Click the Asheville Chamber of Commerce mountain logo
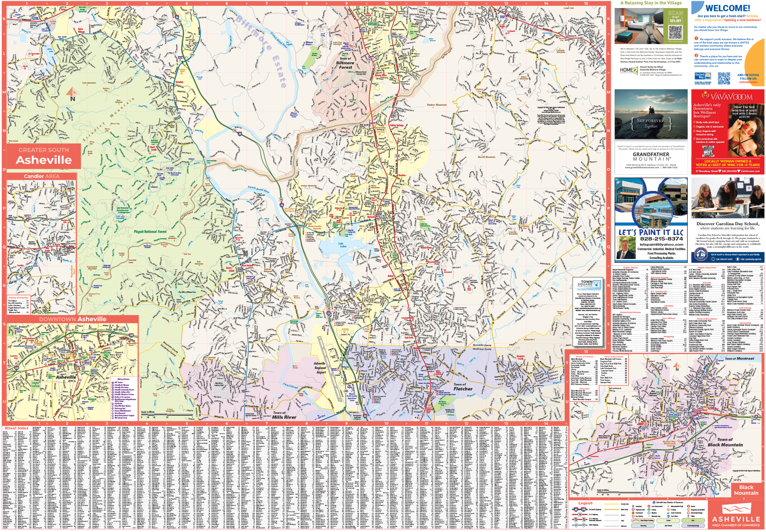Viewport: 766px width, 532px height. 736,509
